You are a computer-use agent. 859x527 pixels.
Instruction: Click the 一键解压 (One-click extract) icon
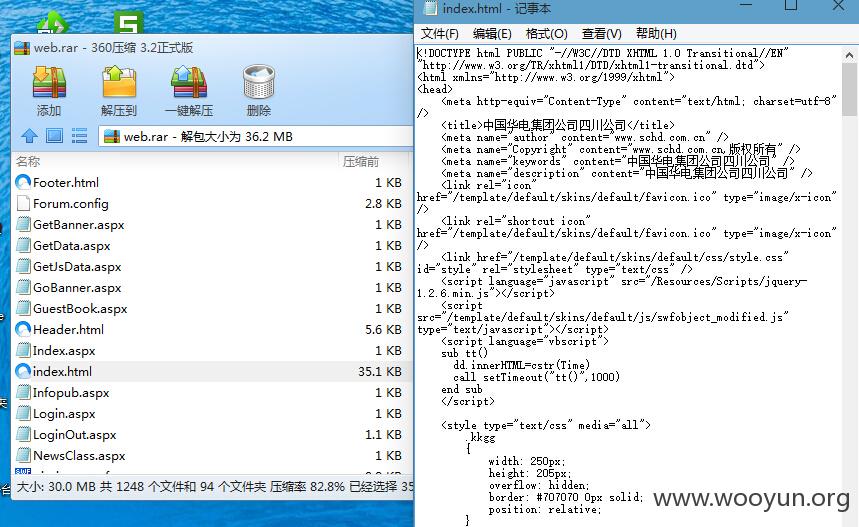(189, 83)
